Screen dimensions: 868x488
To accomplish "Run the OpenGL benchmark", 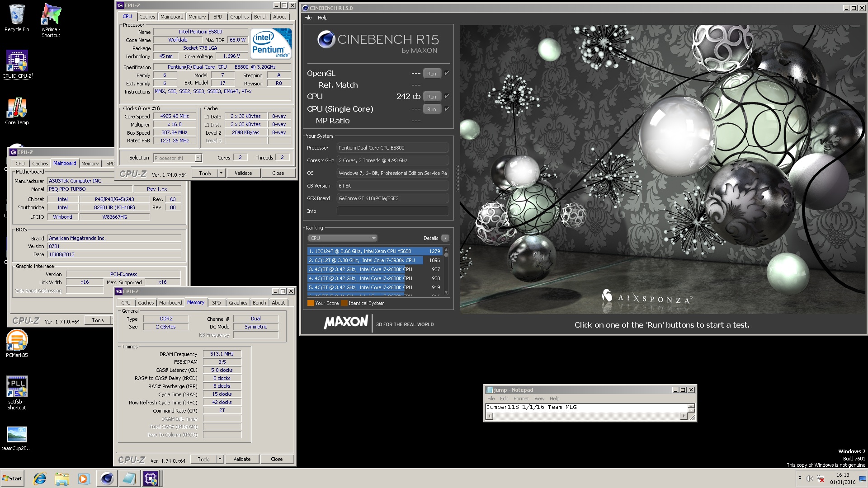I will [x=432, y=74].
